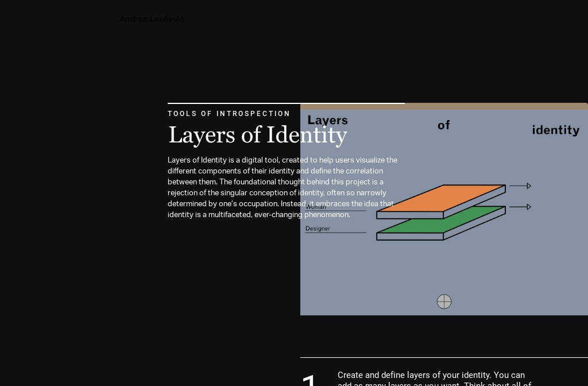Select the arrow pointing from the orange layer

click(x=520, y=186)
